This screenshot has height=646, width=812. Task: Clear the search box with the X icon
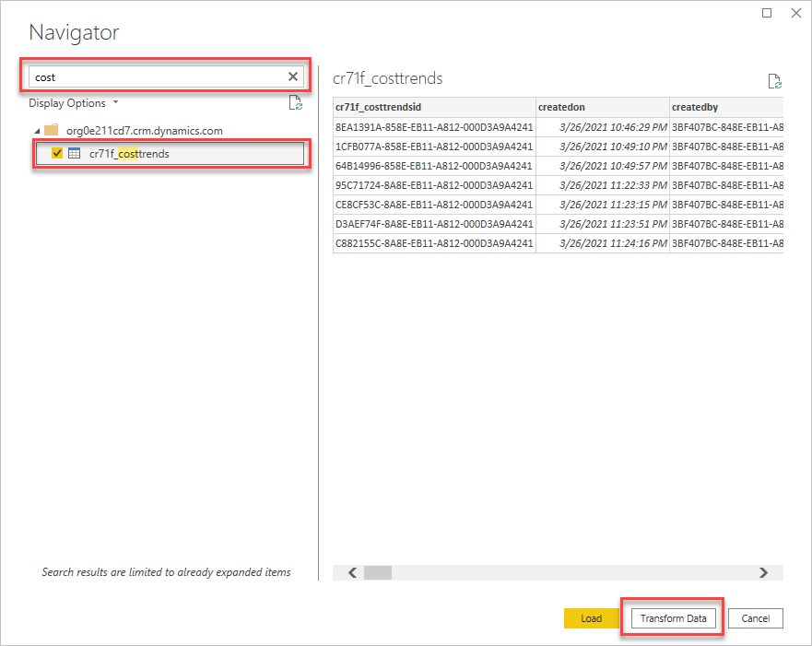click(x=293, y=77)
